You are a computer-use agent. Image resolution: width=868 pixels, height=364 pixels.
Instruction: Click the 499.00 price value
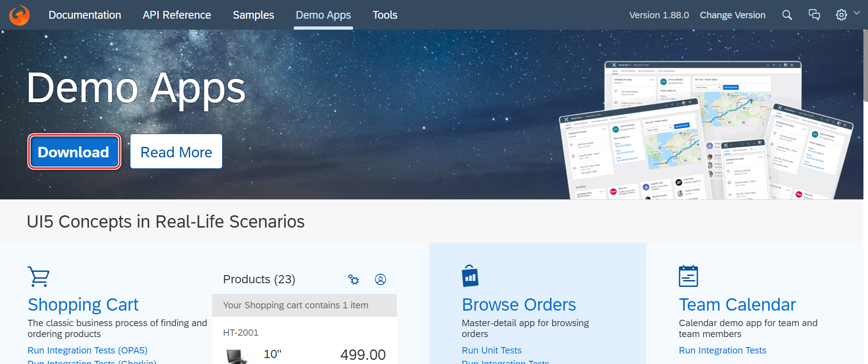[x=363, y=354]
